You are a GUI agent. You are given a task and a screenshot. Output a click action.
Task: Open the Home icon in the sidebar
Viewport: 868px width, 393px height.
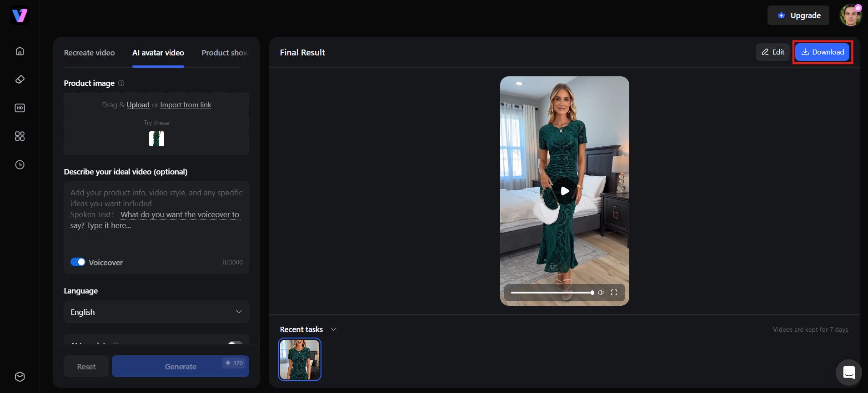[x=20, y=51]
